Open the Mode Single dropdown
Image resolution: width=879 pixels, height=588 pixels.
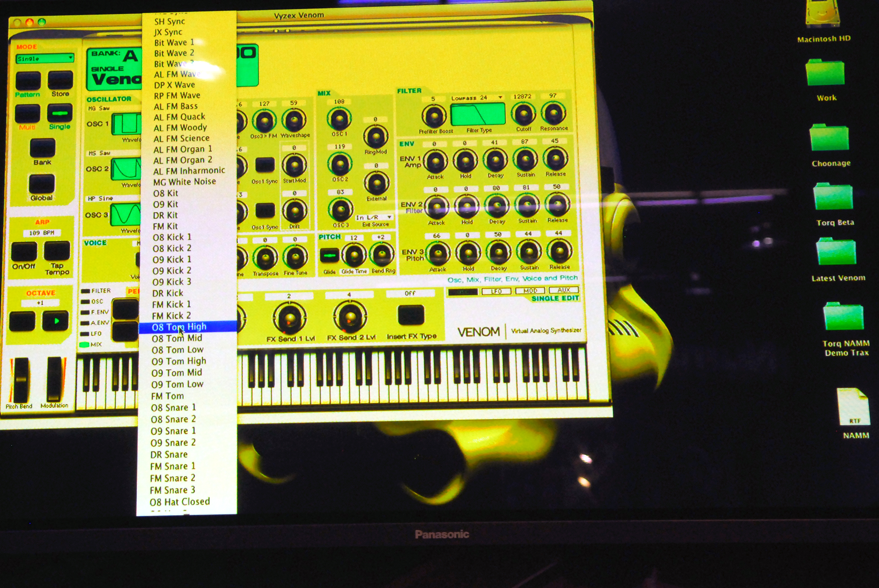coord(45,59)
